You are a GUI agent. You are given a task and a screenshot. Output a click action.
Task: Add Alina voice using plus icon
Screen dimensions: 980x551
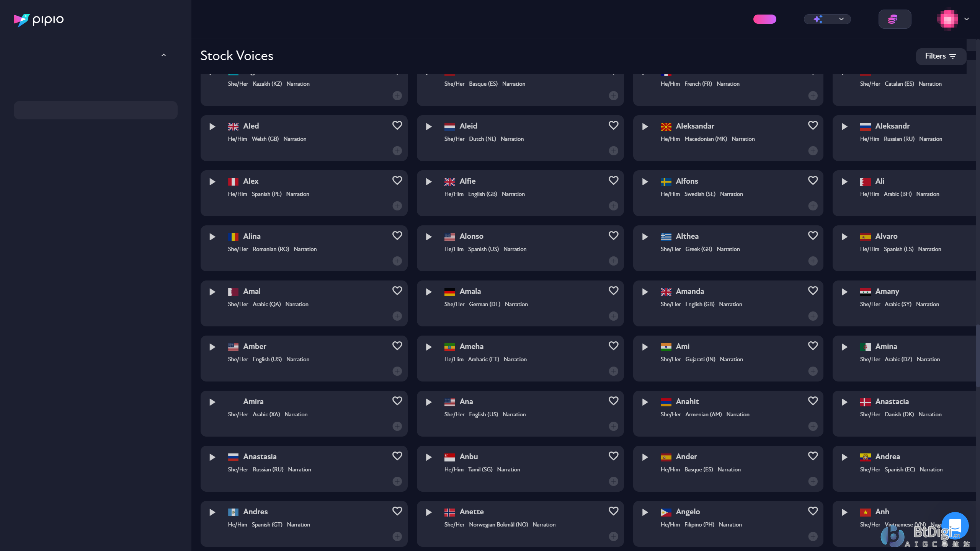click(x=397, y=261)
